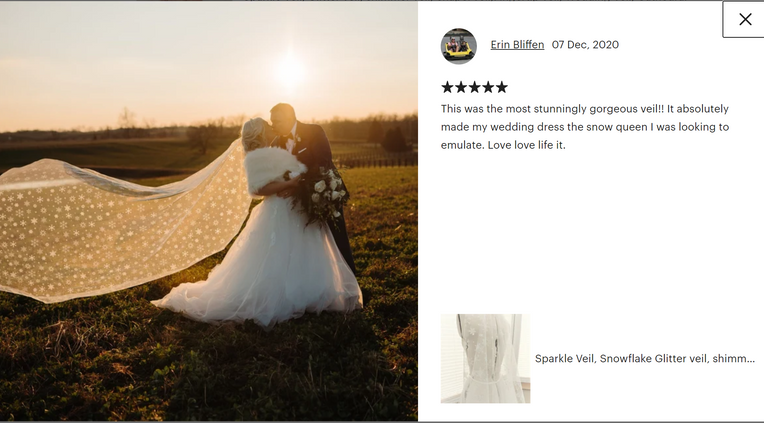This screenshot has width=764, height=423.
Task: Open Erin Bliffen's profile avatar
Action: tap(458, 46)
